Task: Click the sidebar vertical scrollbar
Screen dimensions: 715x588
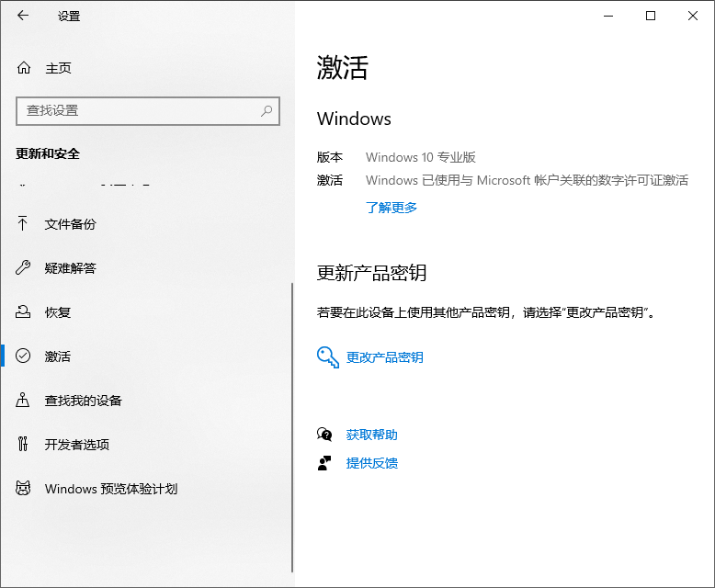Action: pyautogui.click(x=292, y=427)
